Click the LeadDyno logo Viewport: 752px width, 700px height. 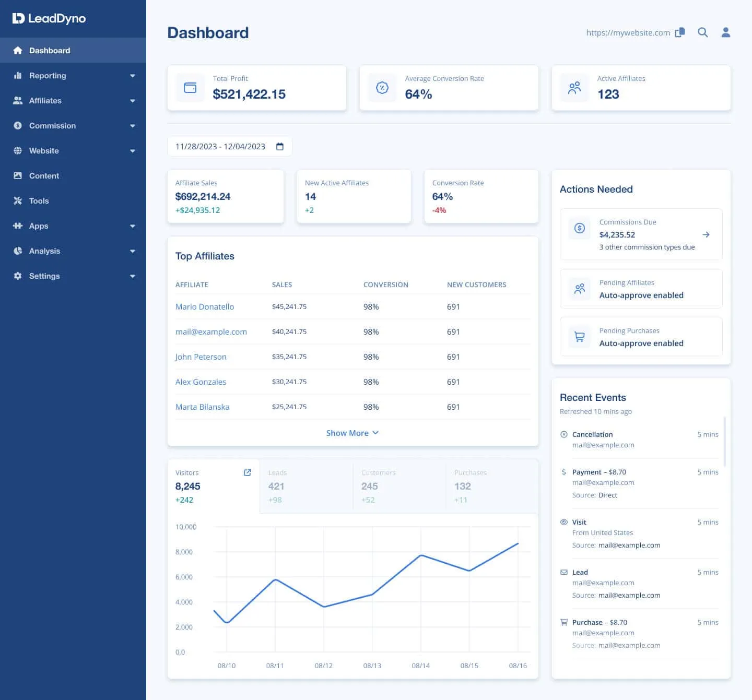49,19
